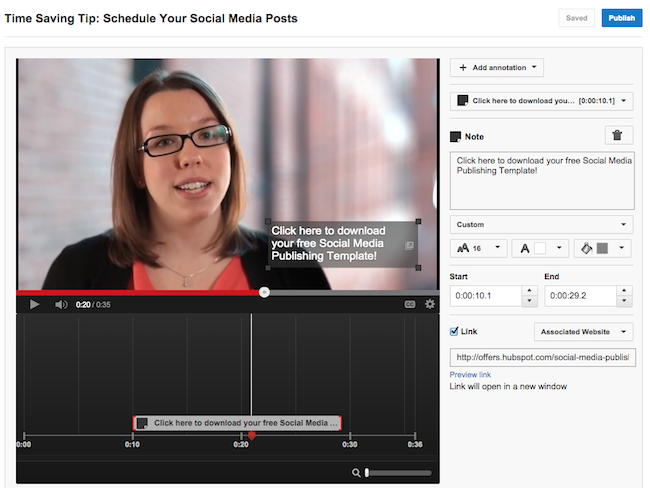Uncheck the Link checkbox
This screenshot has height=488, width=650.
tap(455, 331)
